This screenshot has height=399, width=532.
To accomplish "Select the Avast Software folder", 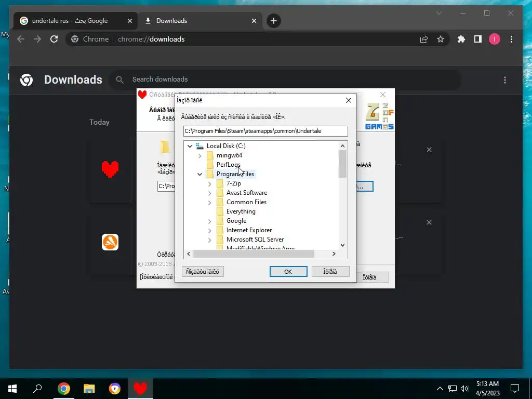I will [247, 193].
